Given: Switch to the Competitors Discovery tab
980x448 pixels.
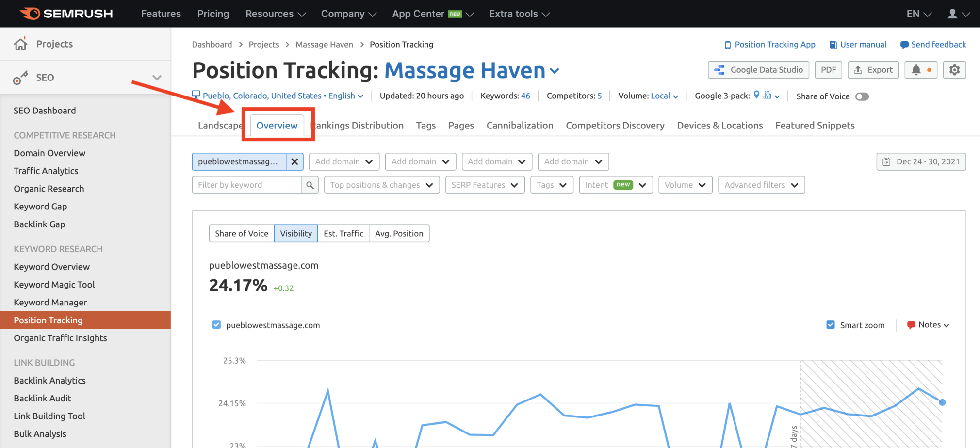Looking at the screenshot, I should click(x=615, y=126).
